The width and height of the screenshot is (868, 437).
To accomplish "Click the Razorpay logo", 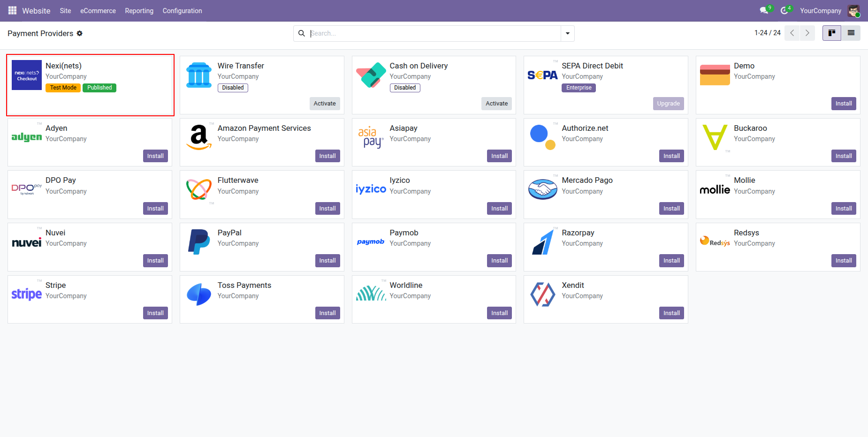I will point(542,242).
